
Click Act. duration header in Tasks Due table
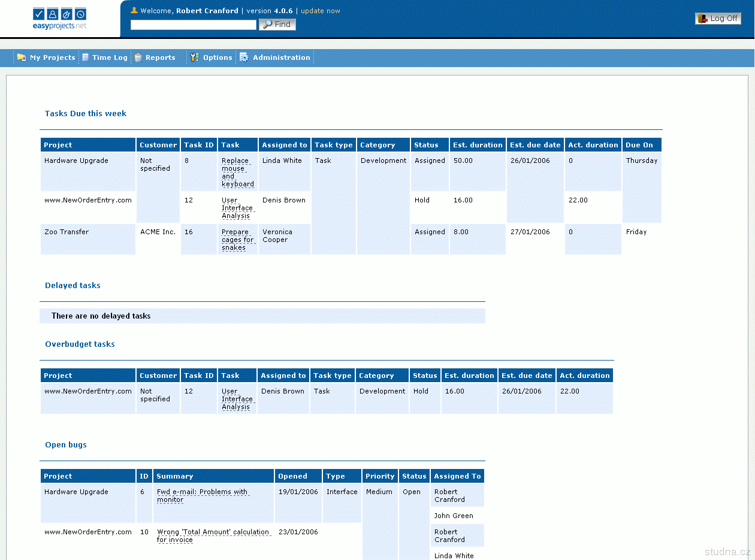[x=593, y=145]
